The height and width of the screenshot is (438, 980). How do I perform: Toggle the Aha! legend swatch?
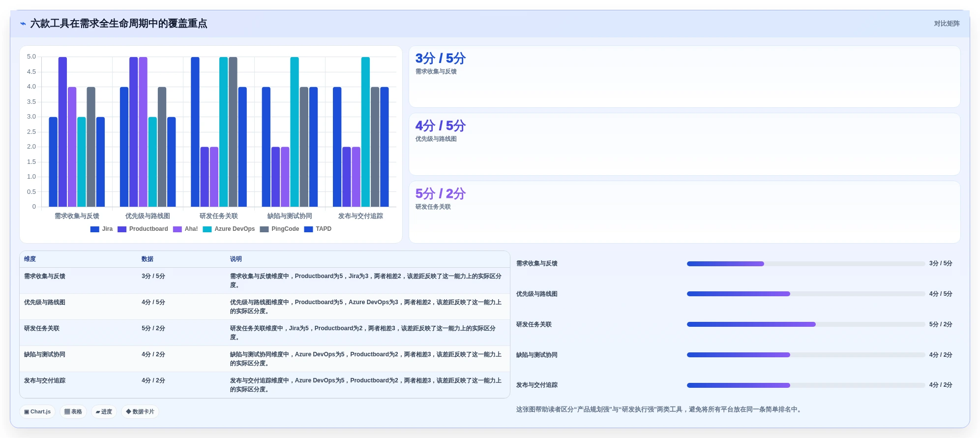(x=178, y=229)
